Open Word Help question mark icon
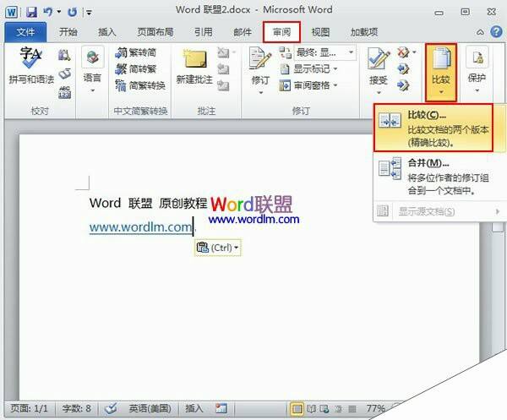Screen dimensions: 507x420 [496, 31]
